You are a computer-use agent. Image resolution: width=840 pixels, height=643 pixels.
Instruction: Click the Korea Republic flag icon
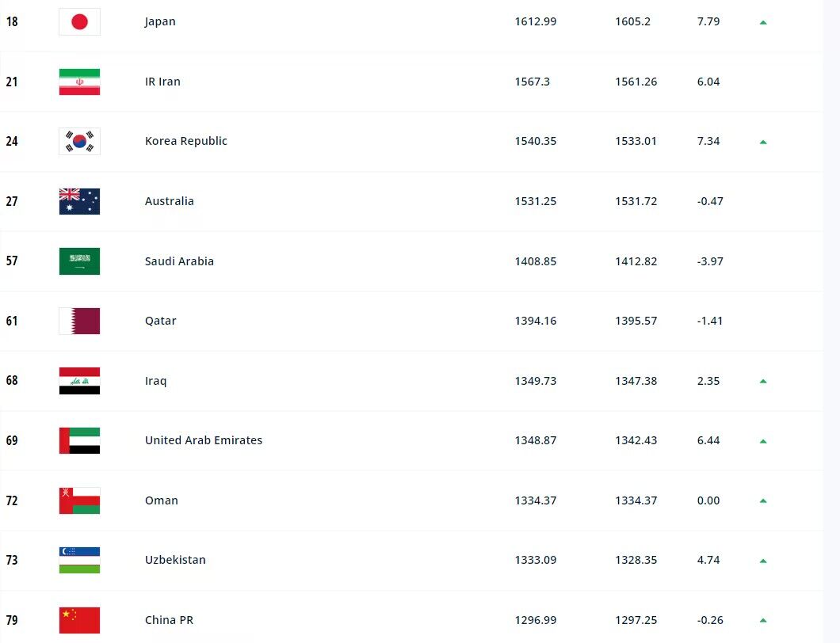tap(79, 142)
